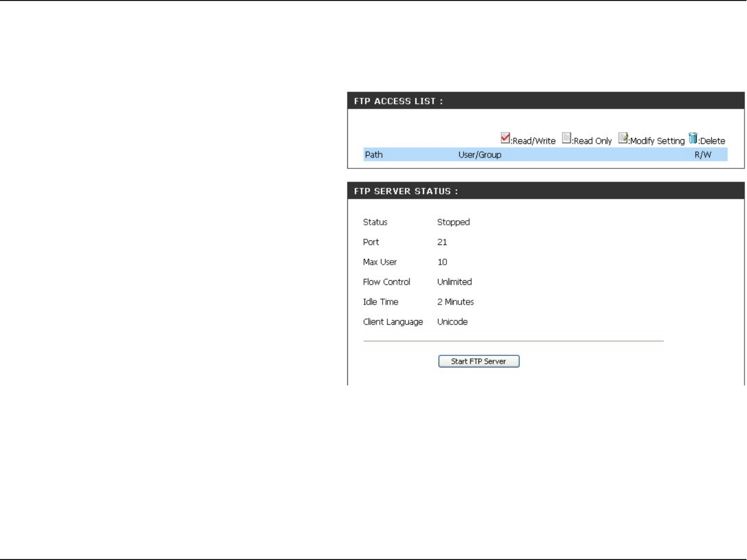
Task: Select the port value 21
Action: click(x=442, y=242)
